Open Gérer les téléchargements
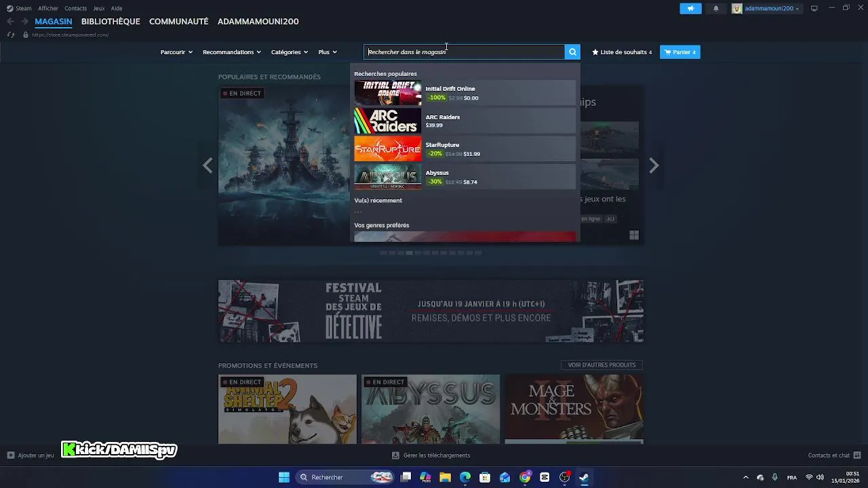 pyautogui.click(x=431, y=455)
